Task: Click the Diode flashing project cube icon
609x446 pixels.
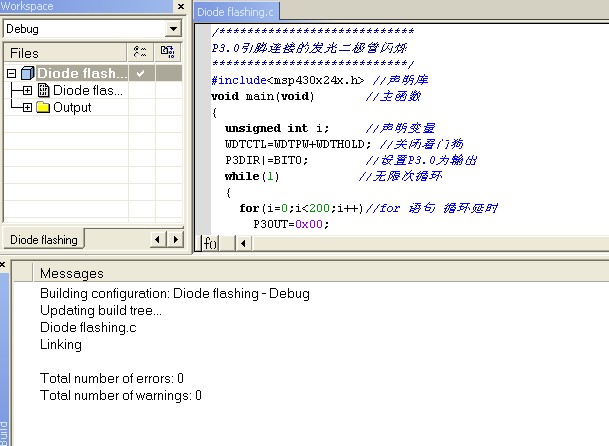Action: pos(27,73)
